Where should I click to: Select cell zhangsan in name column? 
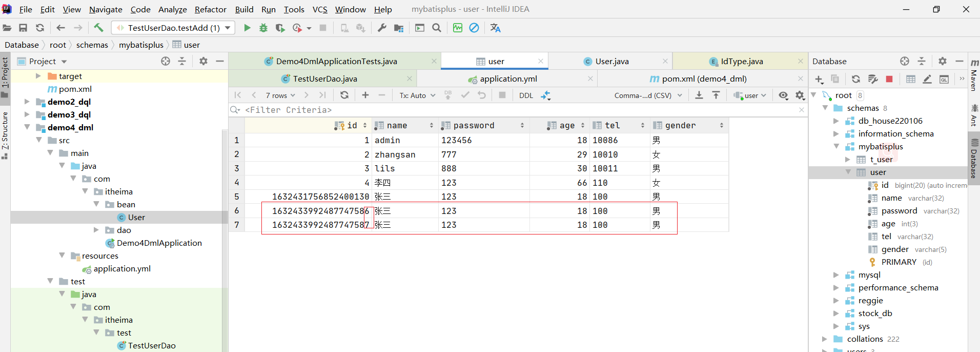[405, 154]
